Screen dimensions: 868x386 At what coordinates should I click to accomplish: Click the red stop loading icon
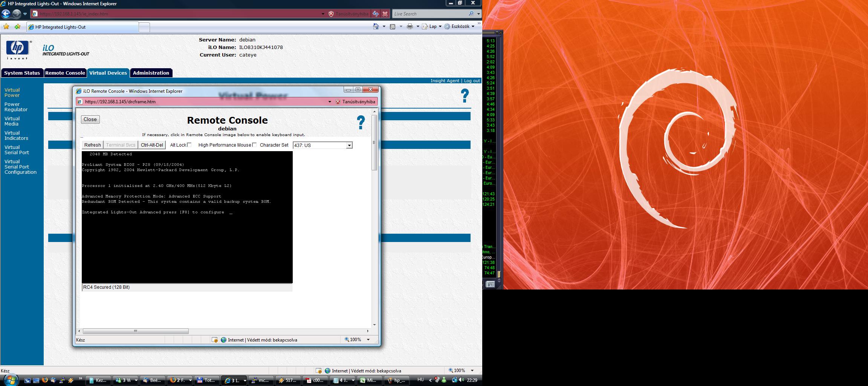click(385, 14)
